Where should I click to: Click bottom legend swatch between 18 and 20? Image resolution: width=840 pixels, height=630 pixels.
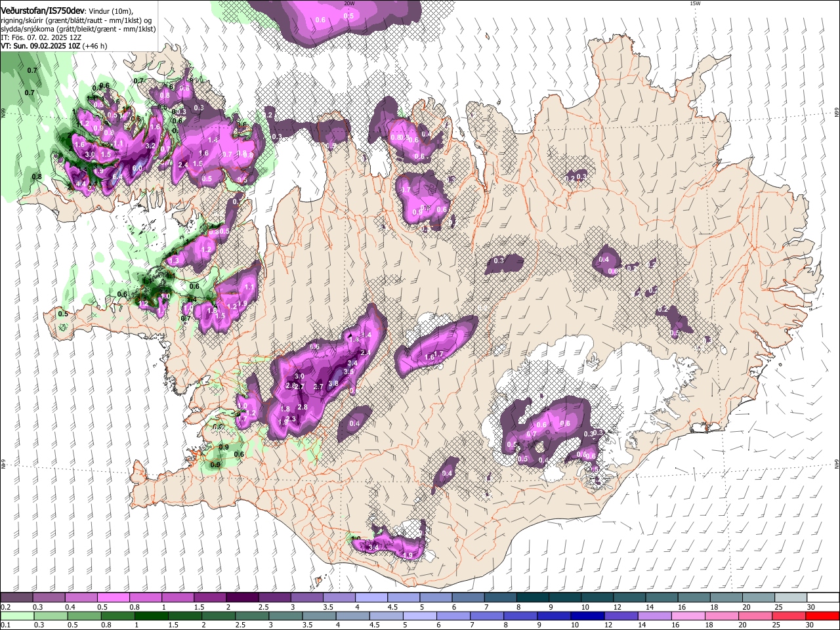point(721,616)
